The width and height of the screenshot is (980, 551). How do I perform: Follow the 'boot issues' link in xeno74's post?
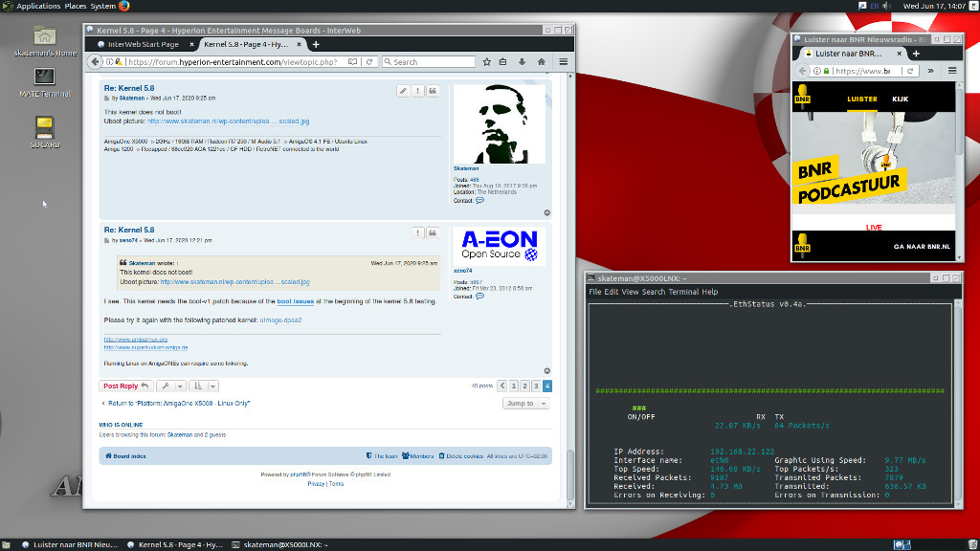(295, 301)
